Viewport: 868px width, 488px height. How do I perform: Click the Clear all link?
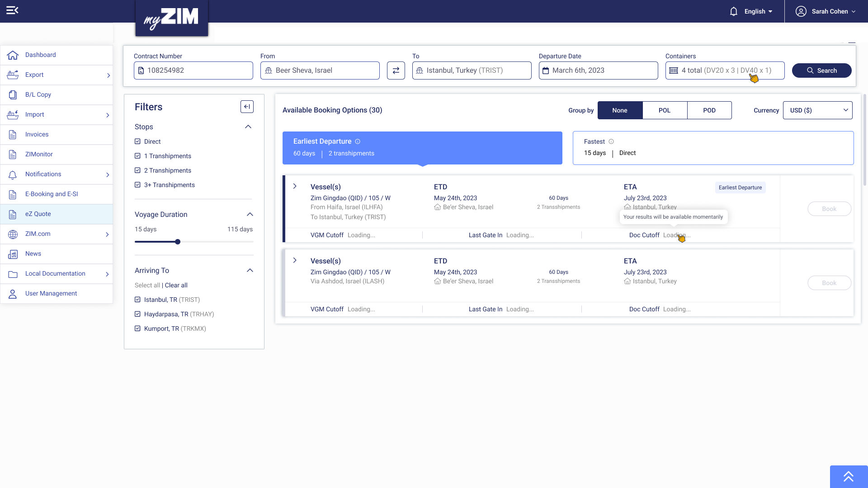click(176, 285)
